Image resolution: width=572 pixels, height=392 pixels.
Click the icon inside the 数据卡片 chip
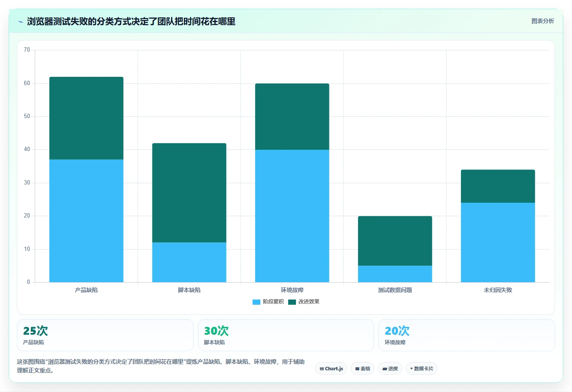pyautogui.click(x=411, y=369)
